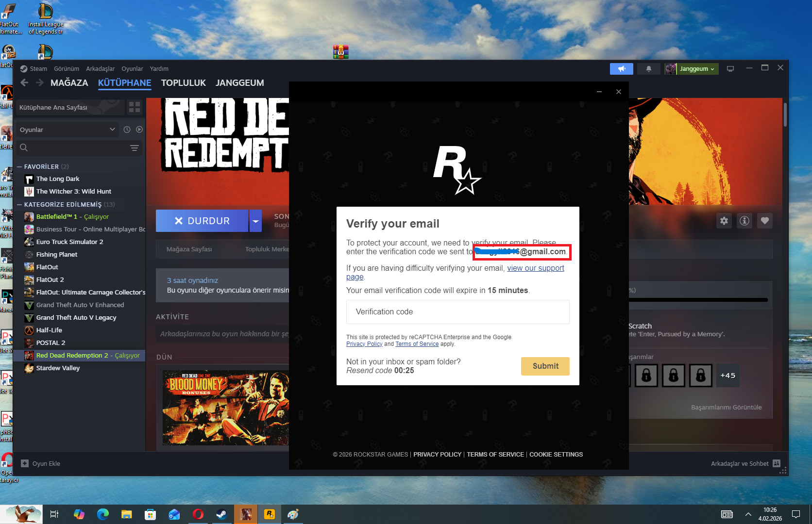Open Steam from the Windows taskbar

[x=221, y=514]
